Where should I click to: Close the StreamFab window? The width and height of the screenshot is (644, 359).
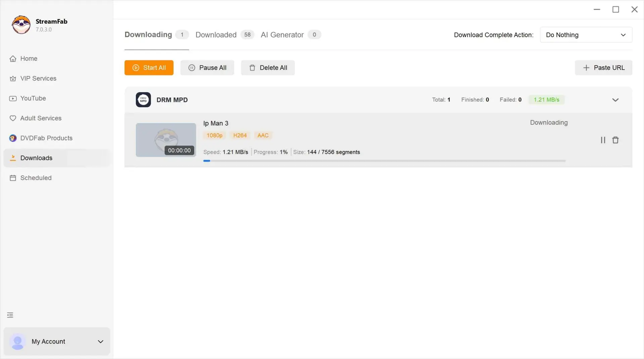click(634, 9)
